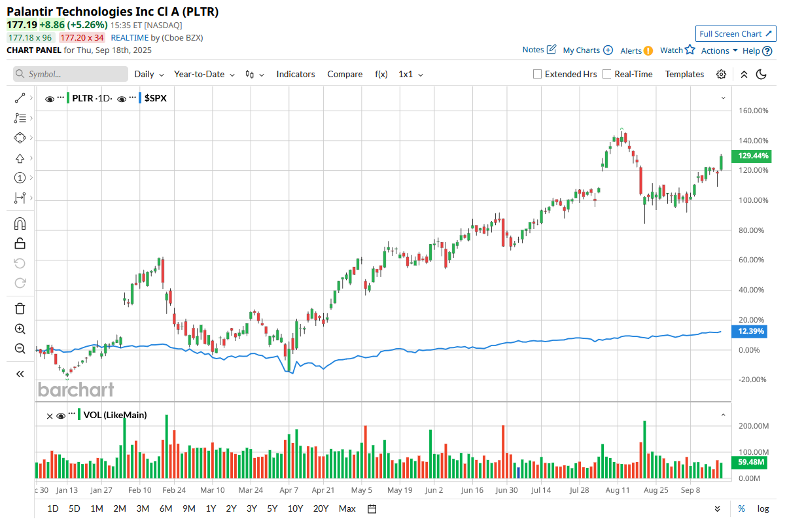787x532 pixels.
Task: Select the geometric shapes tool
Action: coord(20,138)
